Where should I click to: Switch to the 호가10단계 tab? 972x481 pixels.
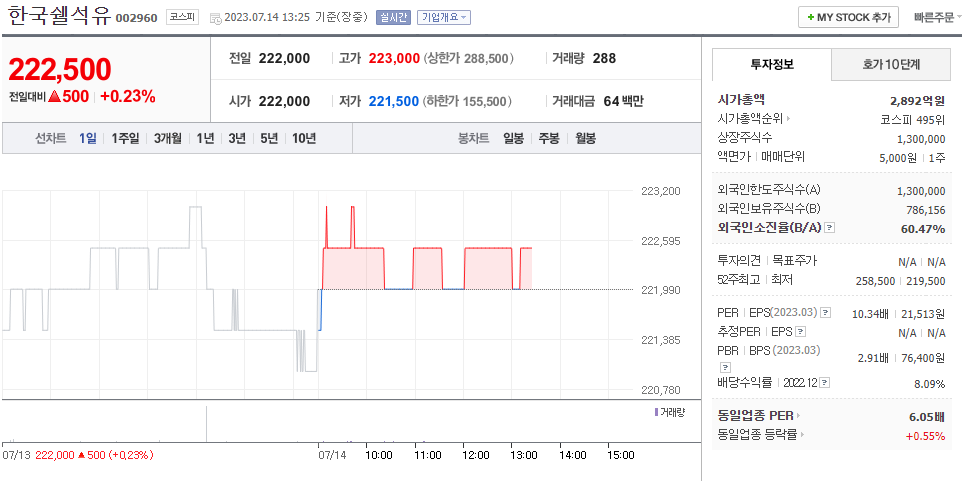(891, 64)
